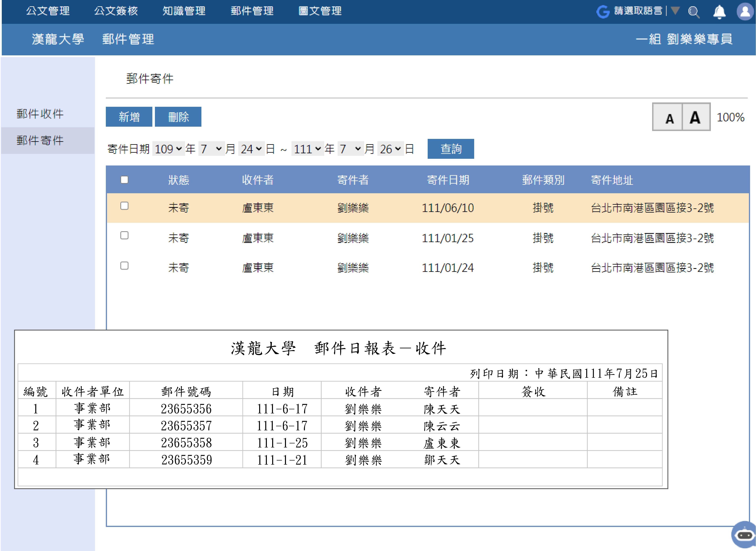Click the 寄件者 column header in blue table
This screenshot has width=756, height=551.
353,180
